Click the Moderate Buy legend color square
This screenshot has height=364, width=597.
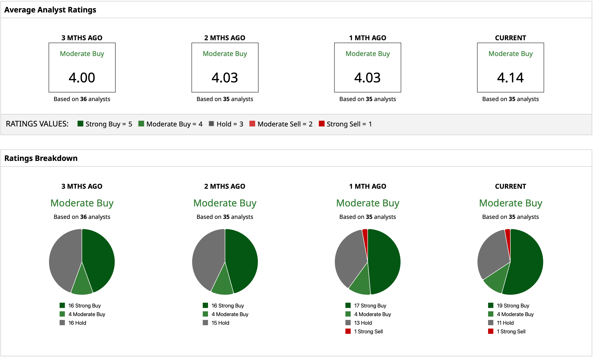pyautogui.click(x=142, y=124)
